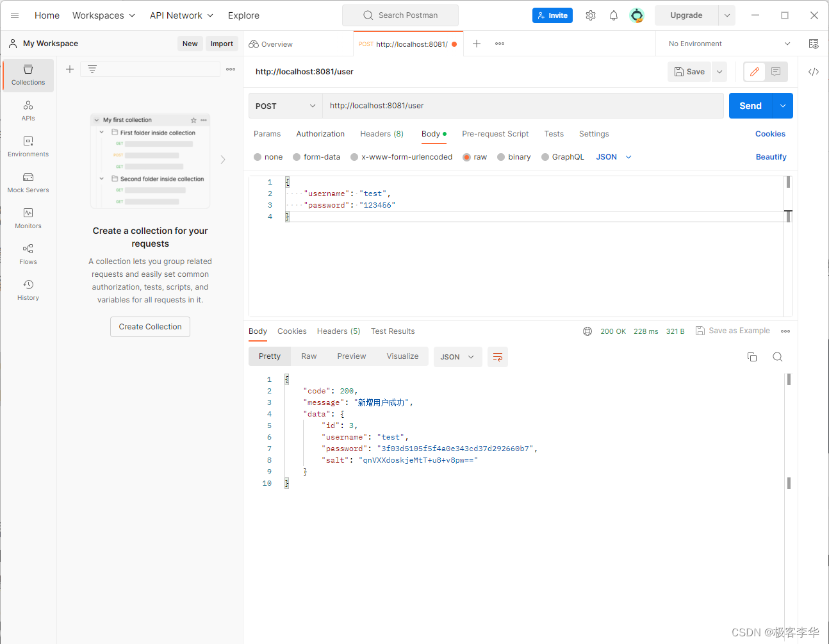
Task: Open the code snippet icon
Action: point(814,72)
